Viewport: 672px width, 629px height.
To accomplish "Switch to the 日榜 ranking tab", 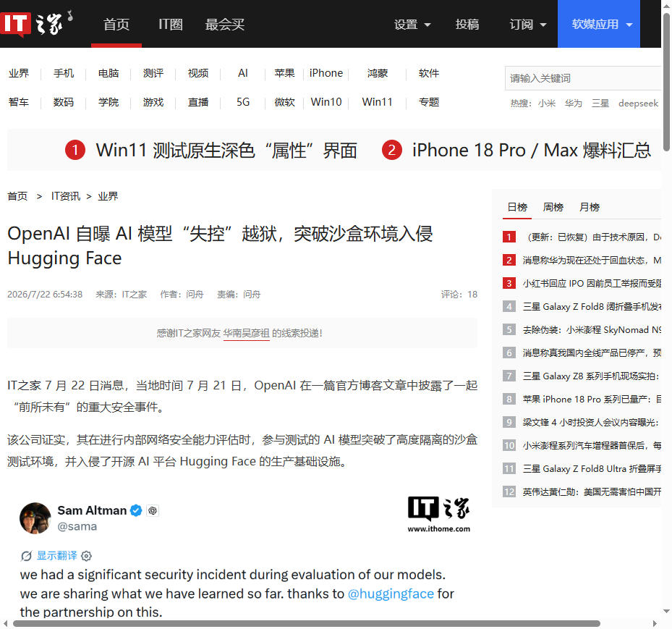I will pyautogui.click(x=517, y=207).
